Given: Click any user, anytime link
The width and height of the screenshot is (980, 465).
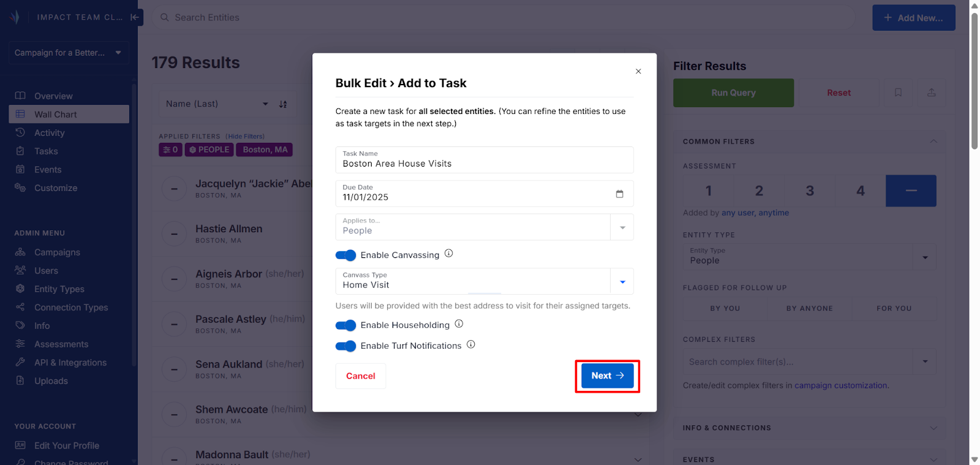Looking at the screenshot, I should pos(755,213).
